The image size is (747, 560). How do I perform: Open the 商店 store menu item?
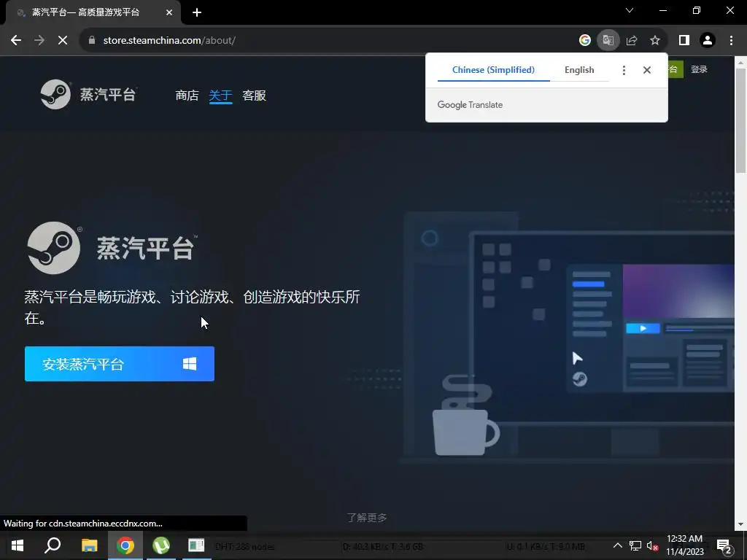187,96
